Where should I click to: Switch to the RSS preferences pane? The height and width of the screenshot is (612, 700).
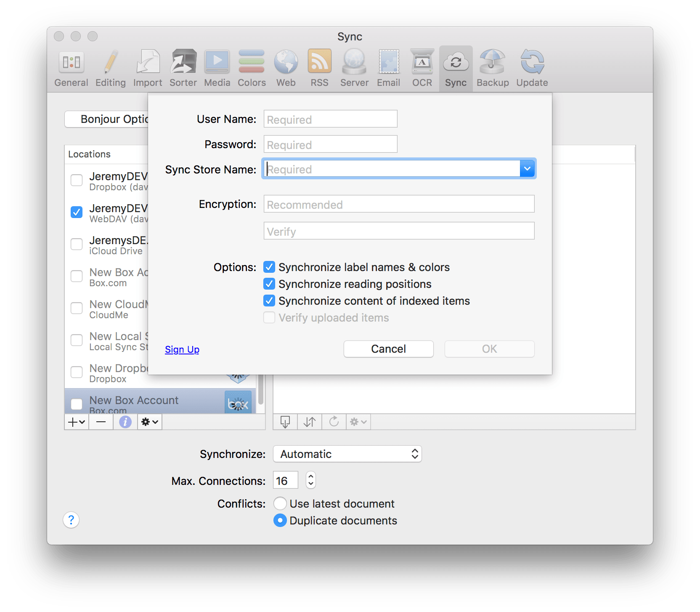point(319,68)
